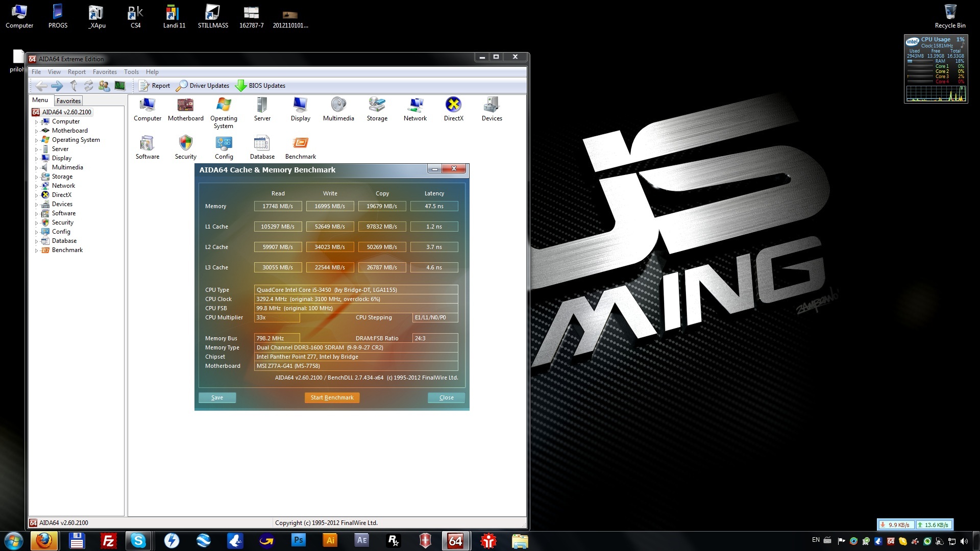Click the Back arrow toolbar icon
980x551 pixels.
coord(41,86)
